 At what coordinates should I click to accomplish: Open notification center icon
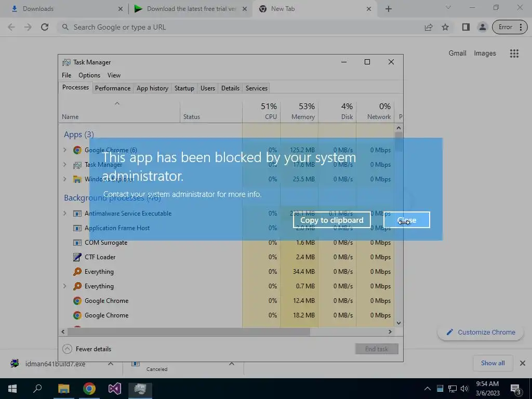tap(516, 389)
